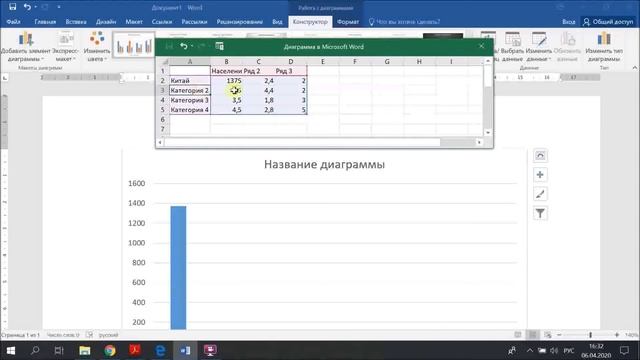Open the Ссылки tab
The image size is (640, 360).
pyautogui.click(x=162, y=22)
